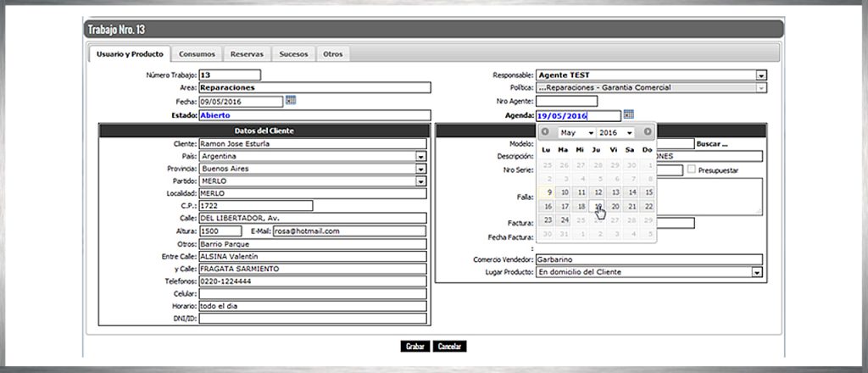Open the Reservas tab
The width and height of the screenshot is (868, 373).
[x=247, y=54]
